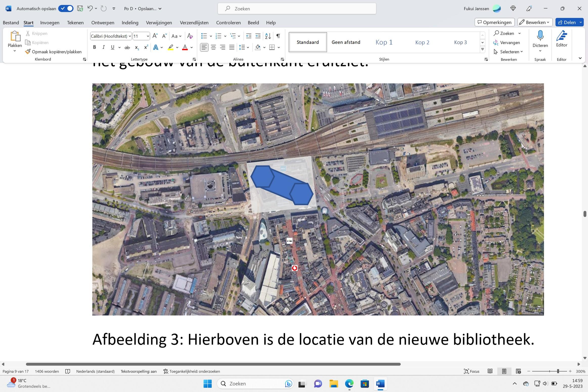The height and width of the screenshot is (392, 588).
Task: Apply italic formatting
Action: [103, 47]
